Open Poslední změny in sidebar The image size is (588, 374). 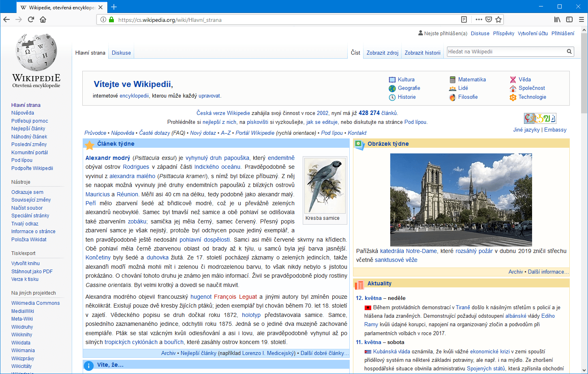point(29,144)
